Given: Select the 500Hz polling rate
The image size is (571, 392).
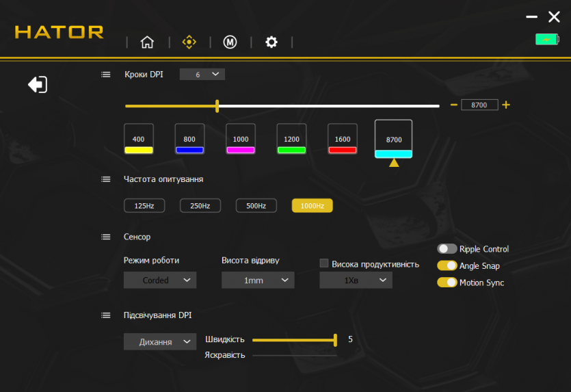Looking at the screenshot, I should pos(256,205).
